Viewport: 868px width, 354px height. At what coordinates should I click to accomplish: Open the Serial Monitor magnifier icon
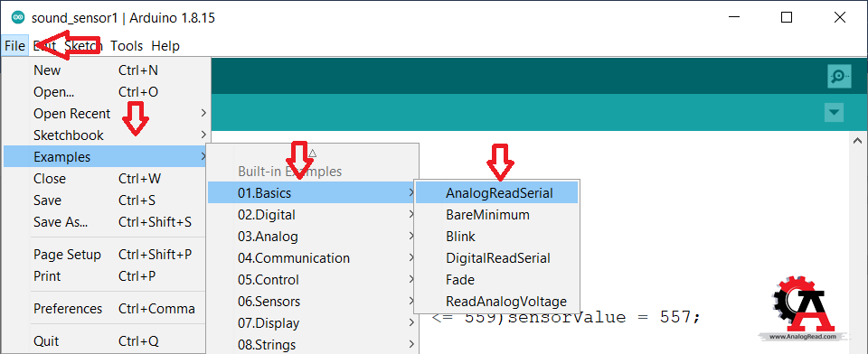tap(839, 77)
